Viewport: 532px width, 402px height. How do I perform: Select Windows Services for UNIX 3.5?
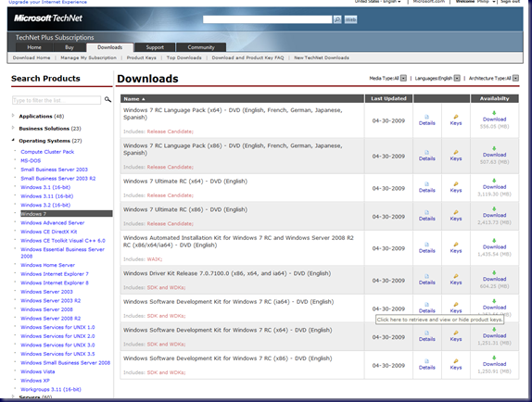click(x=57, y=354)
